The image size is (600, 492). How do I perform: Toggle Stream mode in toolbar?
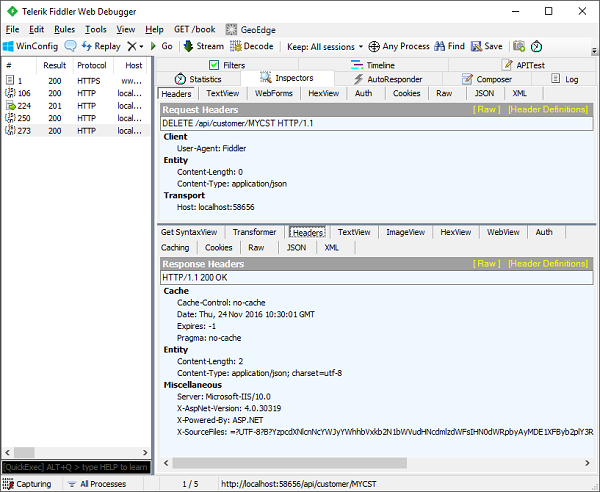pyautogui.click(x=204, y=46)
